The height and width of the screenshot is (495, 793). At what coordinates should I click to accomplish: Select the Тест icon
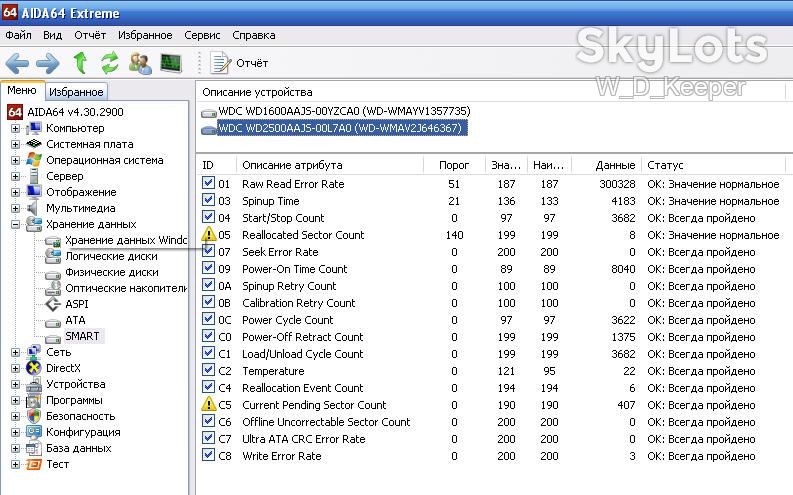(x=34, y=464)
